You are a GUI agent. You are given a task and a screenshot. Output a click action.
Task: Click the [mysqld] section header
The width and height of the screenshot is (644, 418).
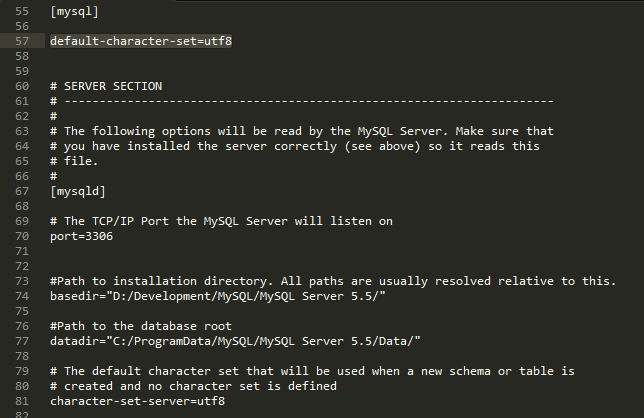[77, 190]
